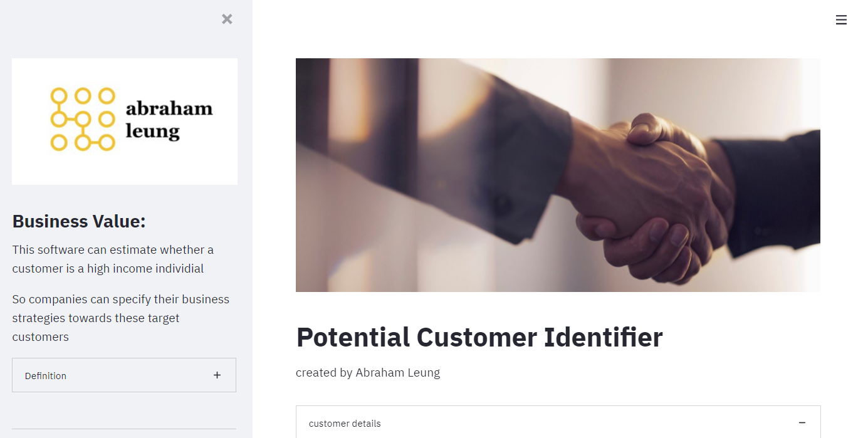Image resolution: width=868 pixels, height=438 pixels.
Task: Expand the Definition section
Action: pos(124,375)
